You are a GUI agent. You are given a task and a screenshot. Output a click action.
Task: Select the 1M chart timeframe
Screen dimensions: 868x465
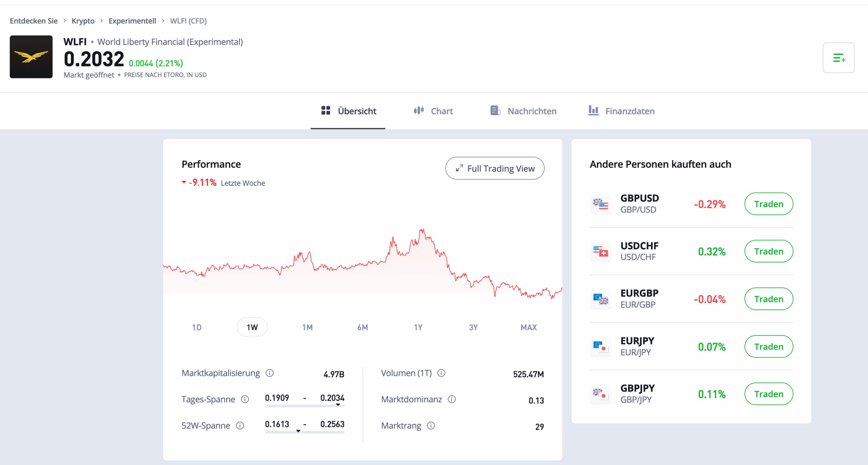(307, 327)
